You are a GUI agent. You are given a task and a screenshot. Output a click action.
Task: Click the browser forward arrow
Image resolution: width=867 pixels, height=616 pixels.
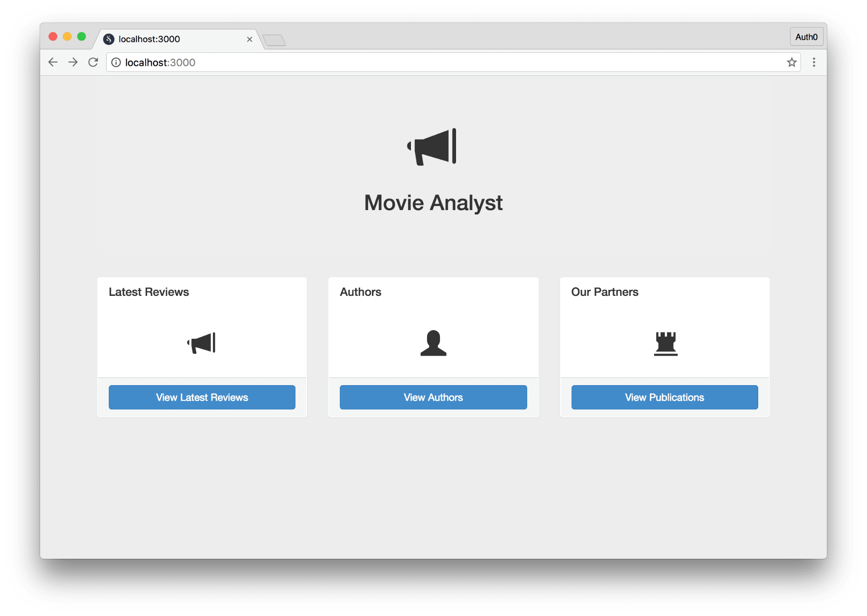(73, 62)
